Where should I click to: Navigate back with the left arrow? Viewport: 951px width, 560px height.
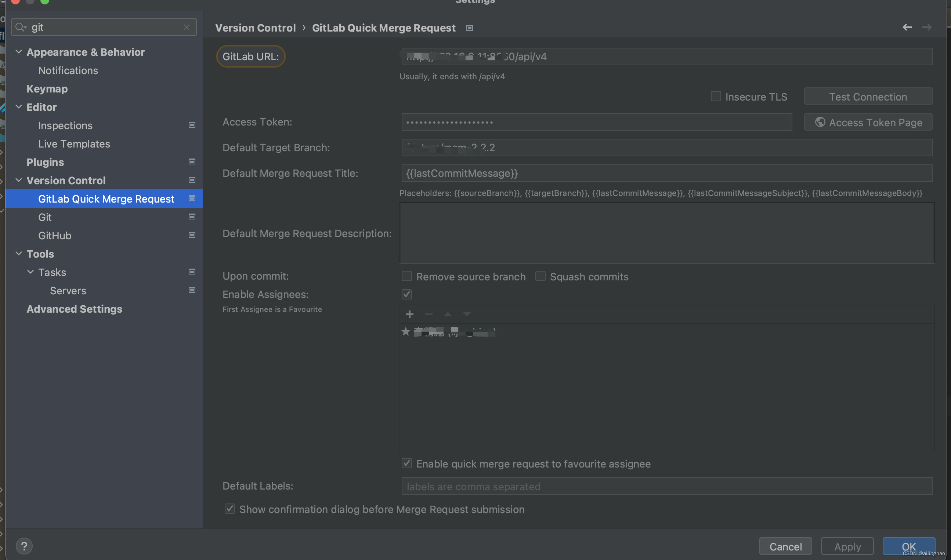pyautogui.click(x=907, y=27)
